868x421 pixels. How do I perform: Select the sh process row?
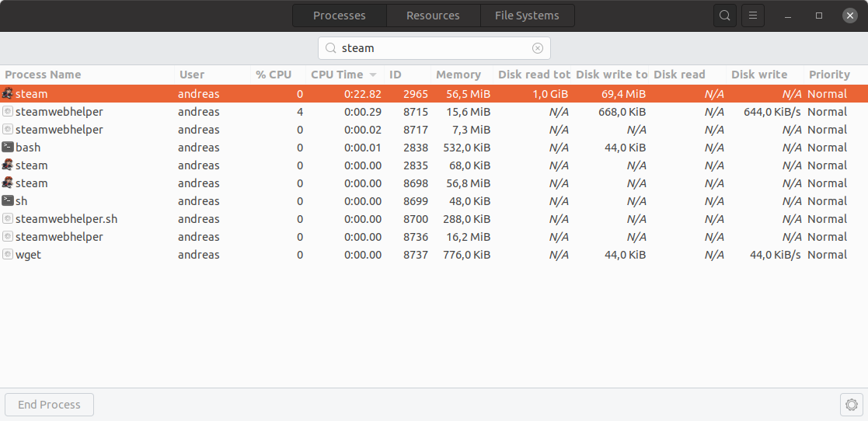click(x=434, y=201)
